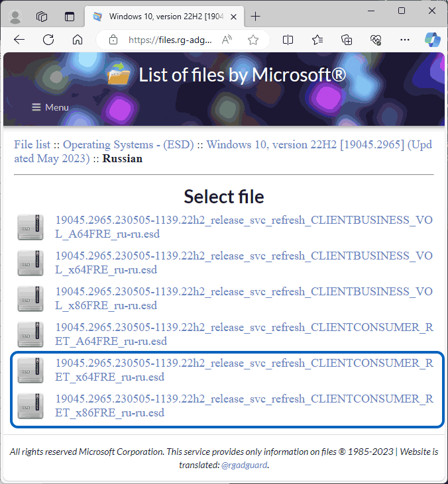448x484 pixels.
Task: Open the user profile icon
Action: (16, 17)
